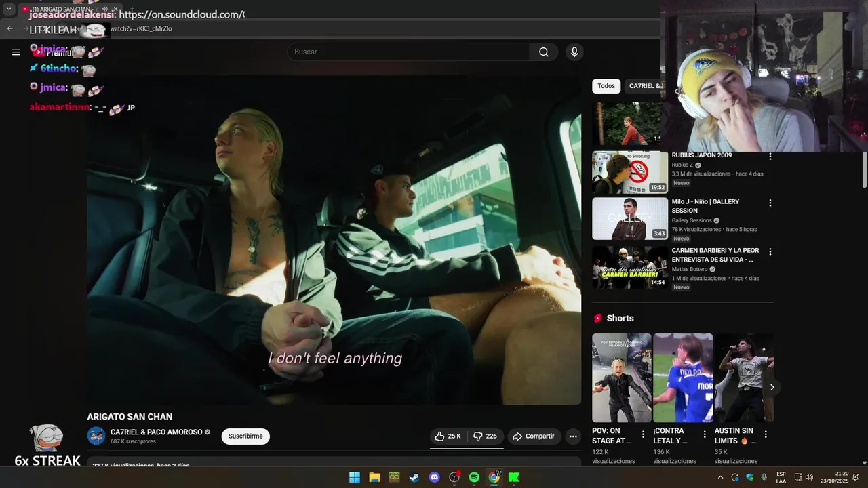Select the CA7RIEL filter chip

pos(643,86)
